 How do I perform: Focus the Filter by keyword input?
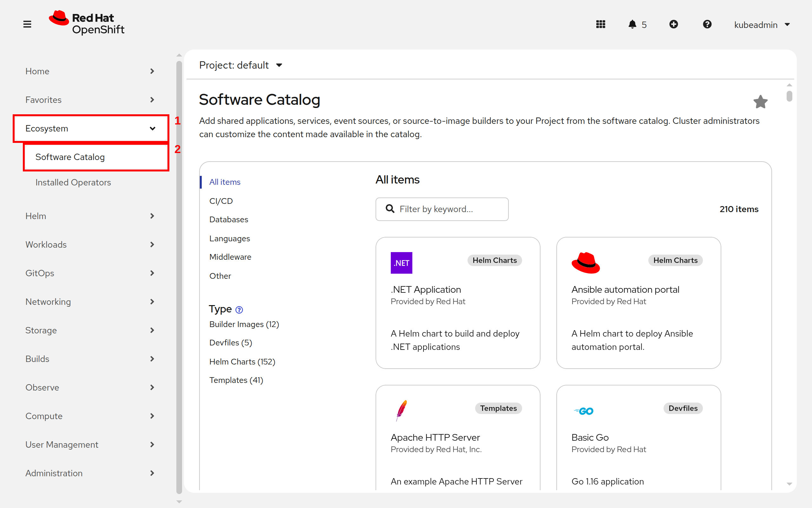click(x=442, y=209)
